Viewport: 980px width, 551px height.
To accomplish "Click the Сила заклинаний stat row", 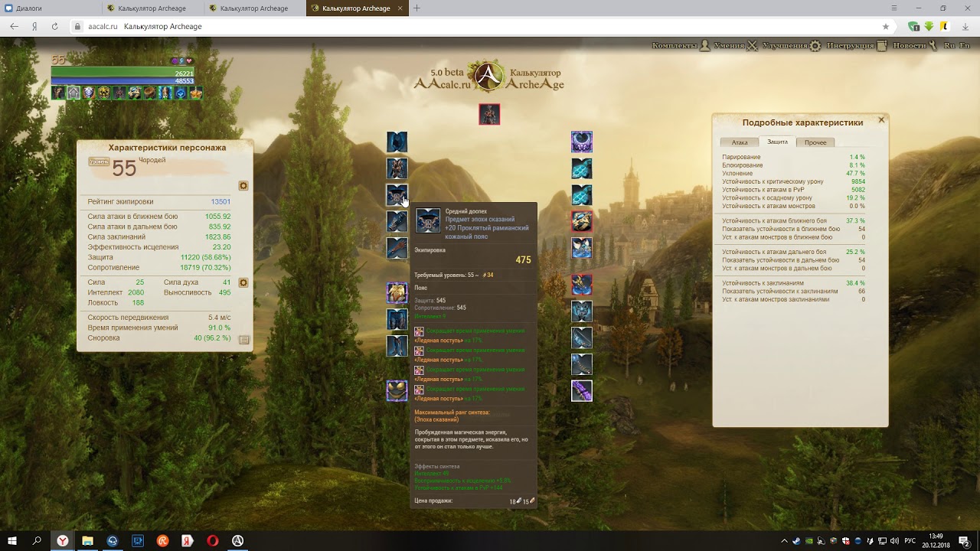I will [159, 237].
